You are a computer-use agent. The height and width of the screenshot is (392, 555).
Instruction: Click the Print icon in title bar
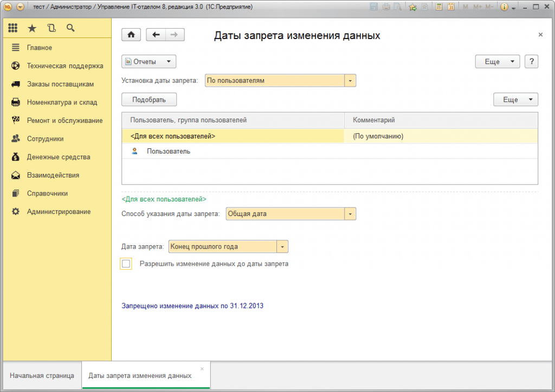386,6
